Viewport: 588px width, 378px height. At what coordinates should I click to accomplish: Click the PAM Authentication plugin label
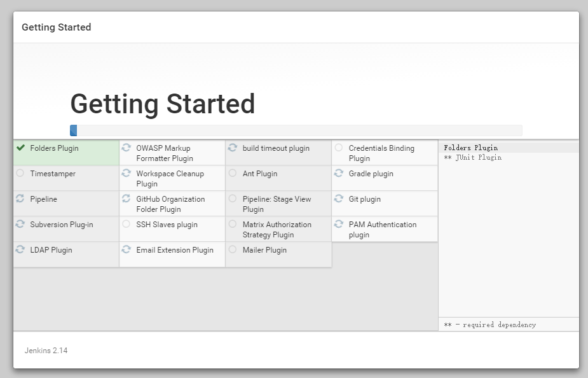382,229
